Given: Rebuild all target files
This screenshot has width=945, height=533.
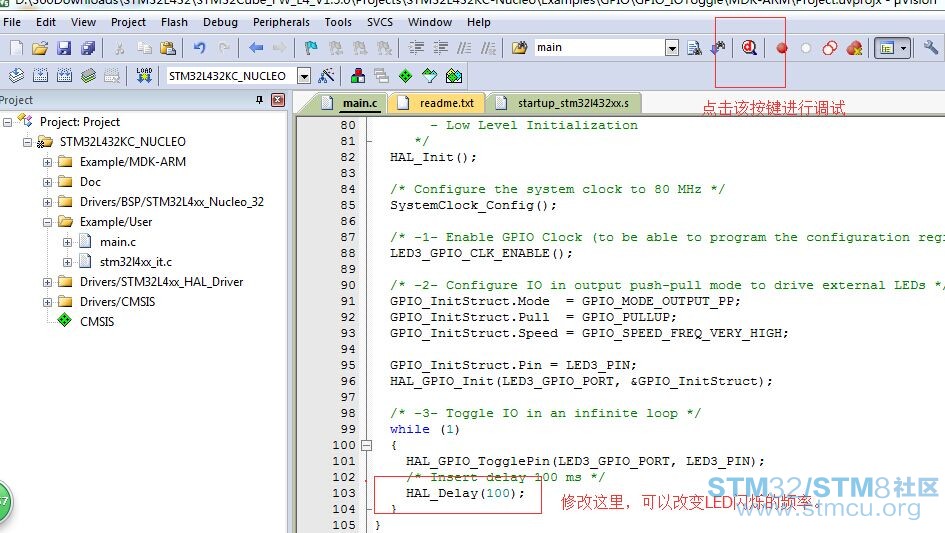Looking at the screenshot, I should [64, 76].
